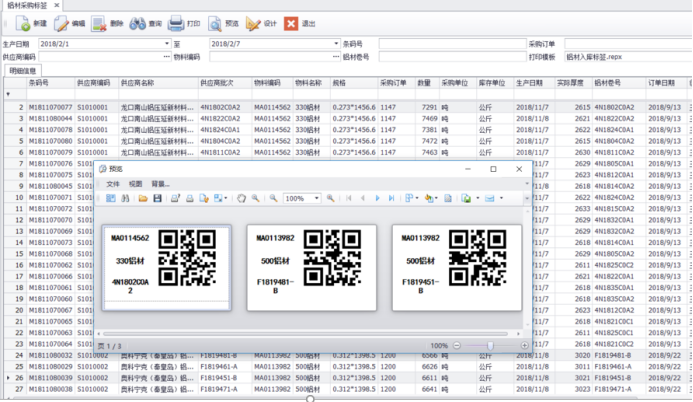Screen dimensions: 693x402
Task: Click the zoom slider in preview status bar
Action: (x=490, y=345)
